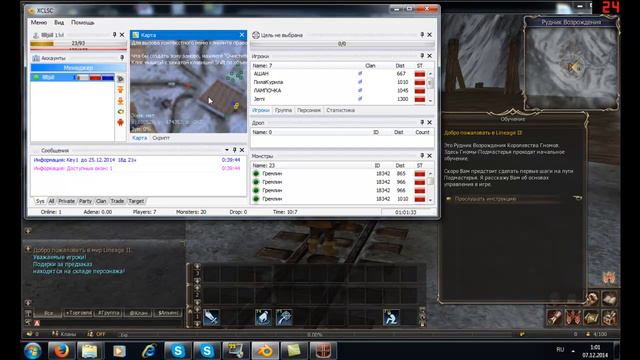This screenshot has width=640, height=360.
Task: Select the +Торговля game chat tab
Action: click(78, 313)
